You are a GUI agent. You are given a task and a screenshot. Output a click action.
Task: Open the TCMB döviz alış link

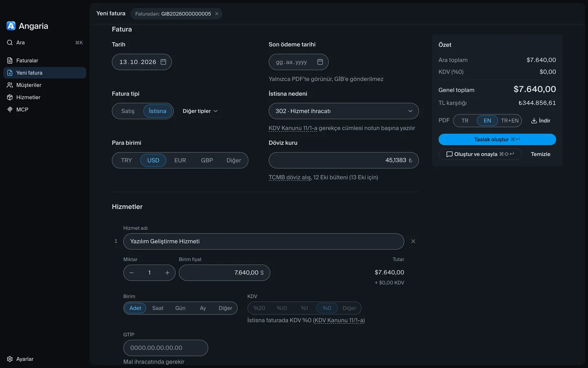click(x=290, y=177)
